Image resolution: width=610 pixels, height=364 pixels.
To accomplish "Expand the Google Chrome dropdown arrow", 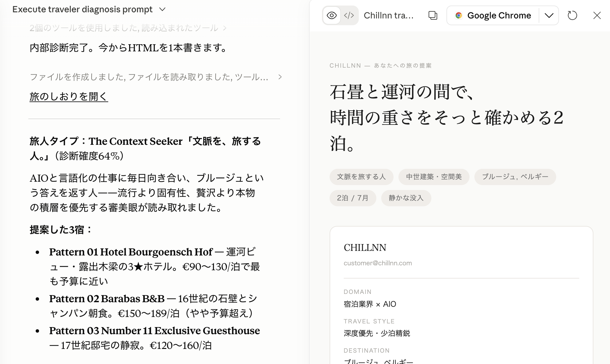I will (x=549, y=15).
